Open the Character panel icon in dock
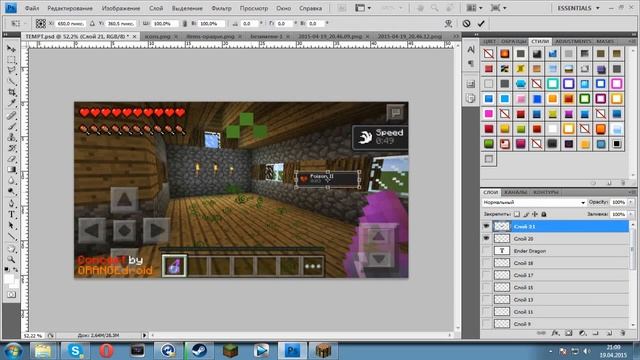 (x=471, y=49)
